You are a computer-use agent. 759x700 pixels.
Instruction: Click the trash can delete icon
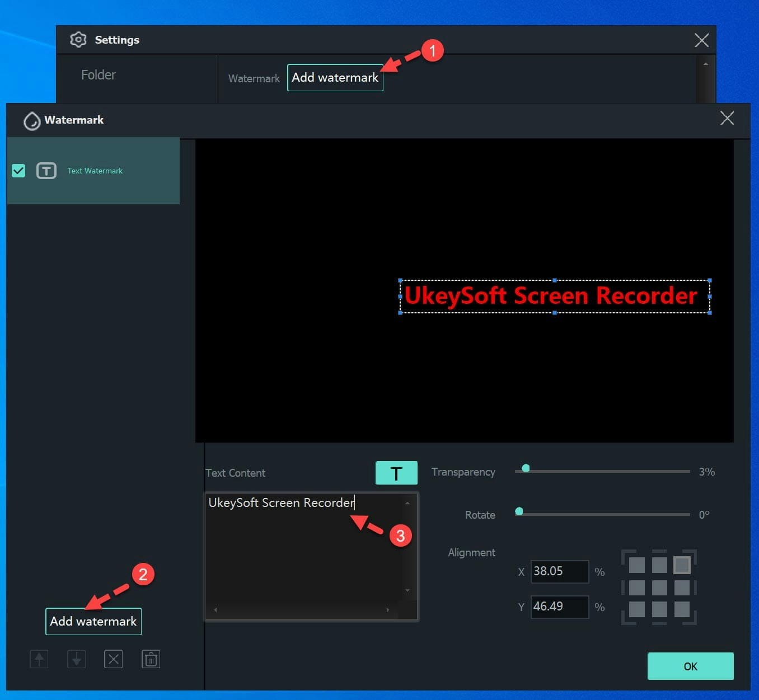(151, 659)
